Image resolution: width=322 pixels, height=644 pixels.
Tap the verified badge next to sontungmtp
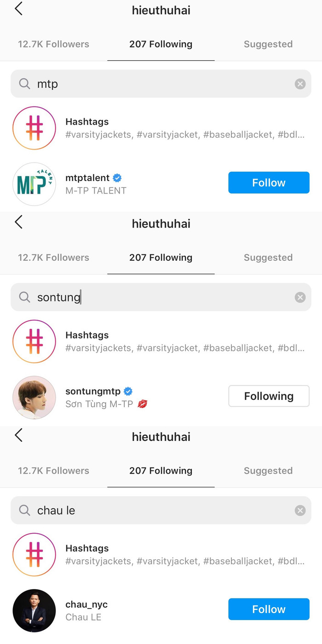(x=128, y=391)
